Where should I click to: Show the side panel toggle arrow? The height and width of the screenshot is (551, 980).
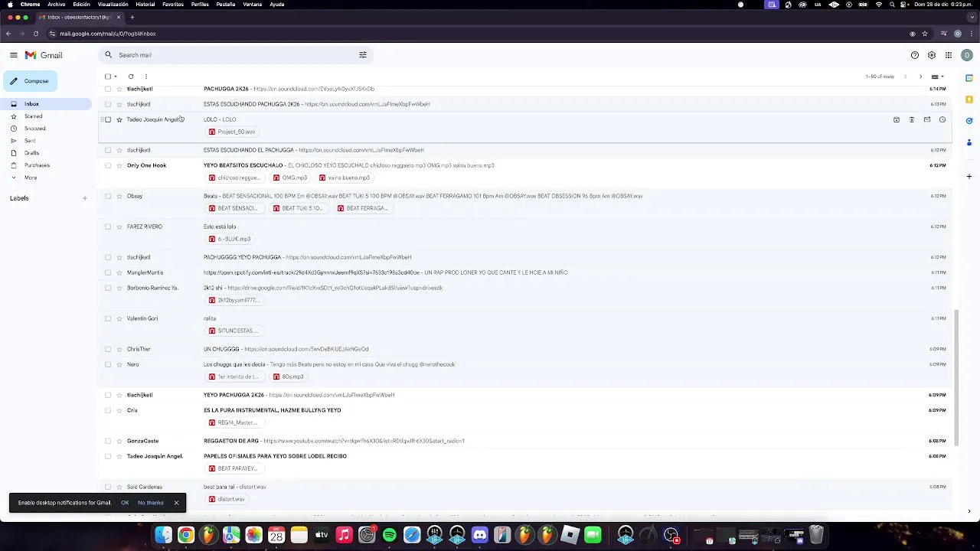[969, 510]
